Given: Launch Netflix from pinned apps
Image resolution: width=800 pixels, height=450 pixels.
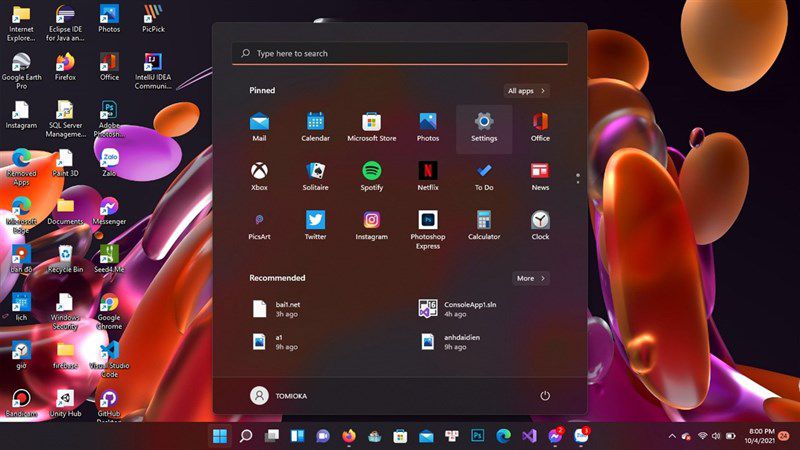Looking at the screenshot, I should [x=428, y=177].
